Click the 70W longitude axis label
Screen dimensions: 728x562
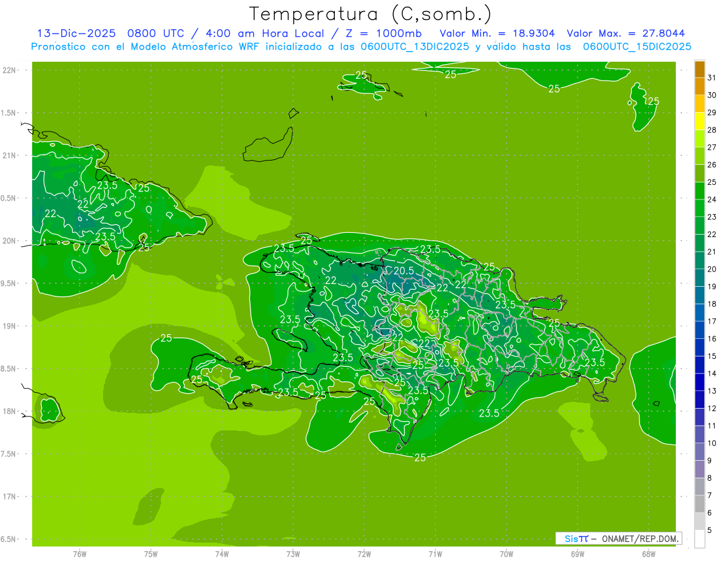pos(507,554)
